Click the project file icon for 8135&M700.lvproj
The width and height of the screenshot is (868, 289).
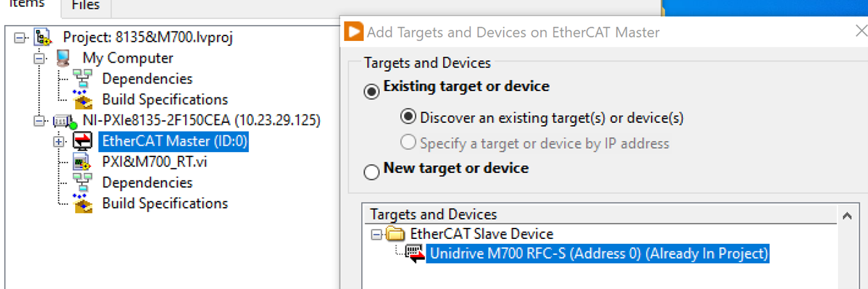point(43,38)
